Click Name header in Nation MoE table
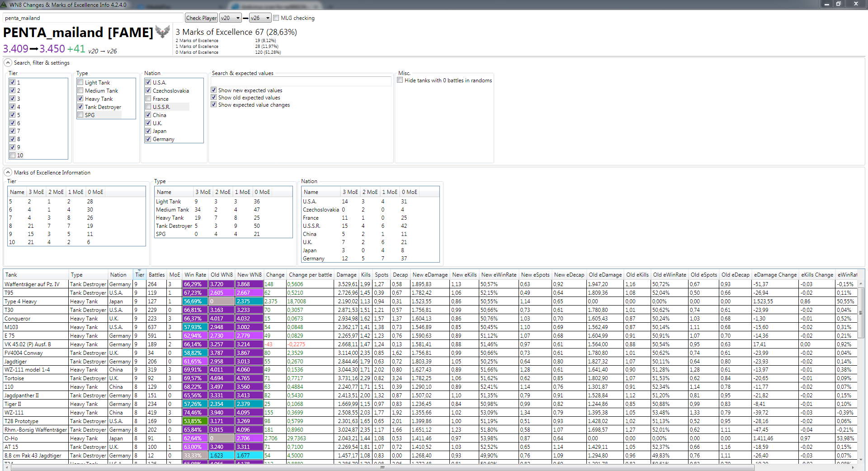868x471 pixels. coord(321,192)
